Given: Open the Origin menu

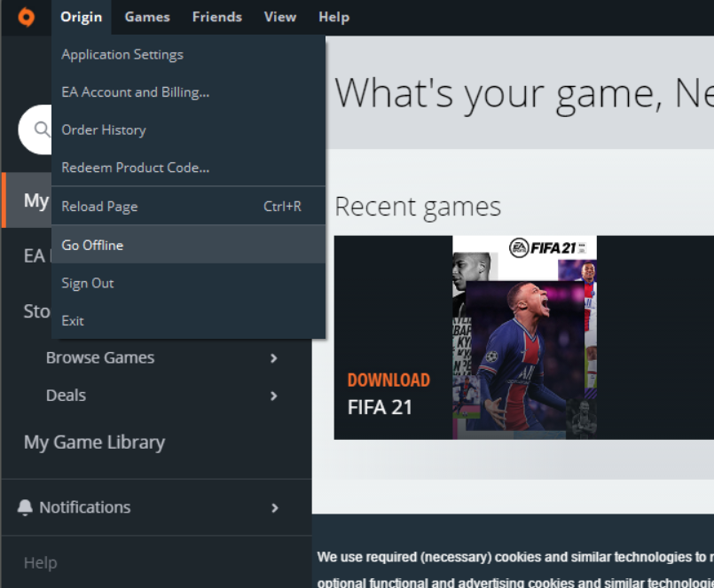Looking at the screenshot, I should point(81,17).
